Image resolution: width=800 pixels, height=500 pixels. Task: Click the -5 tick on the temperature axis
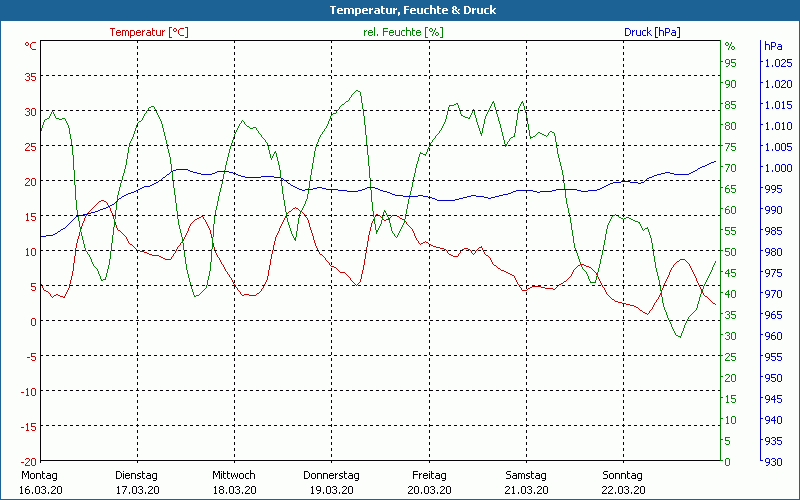pos(31,356)
